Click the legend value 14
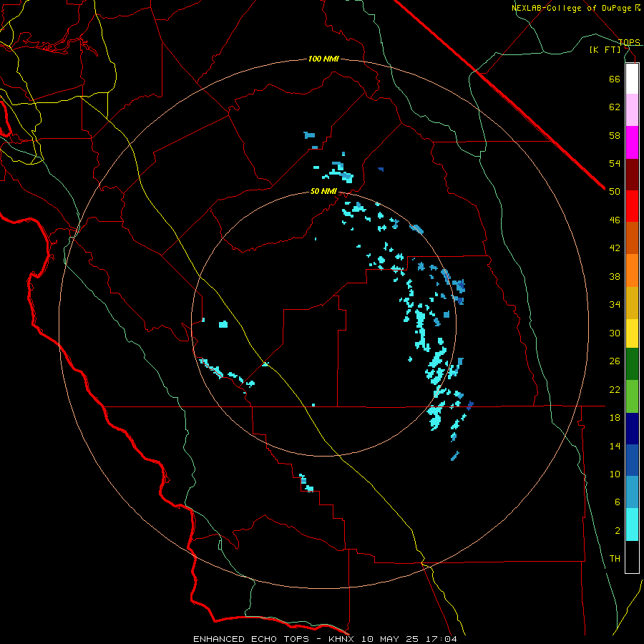 615,446
